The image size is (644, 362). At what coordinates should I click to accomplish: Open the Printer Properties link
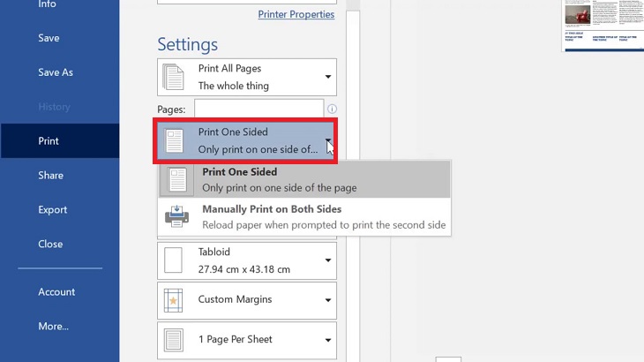click(296, 14)
